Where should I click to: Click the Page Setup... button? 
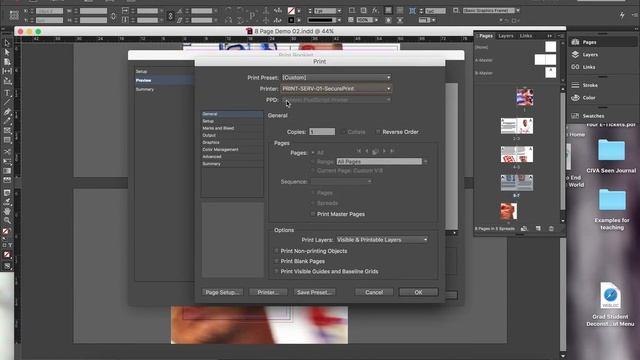pos(222,292)
